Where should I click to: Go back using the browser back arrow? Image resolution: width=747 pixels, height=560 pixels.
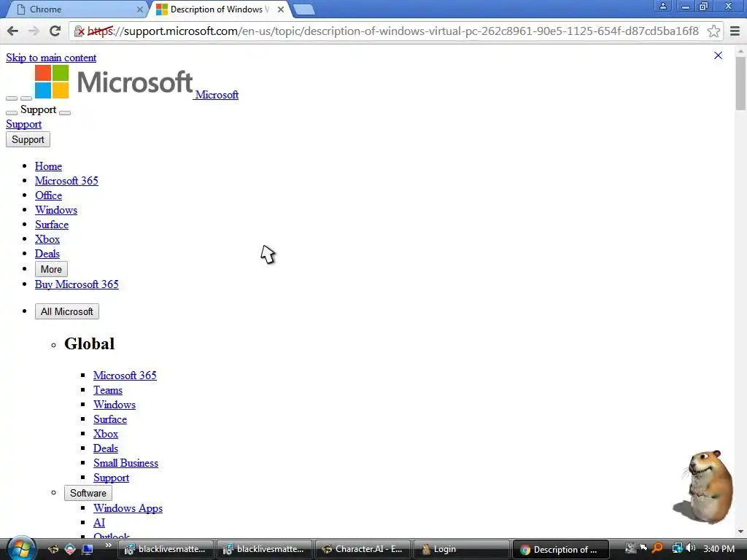pos(13,31)
